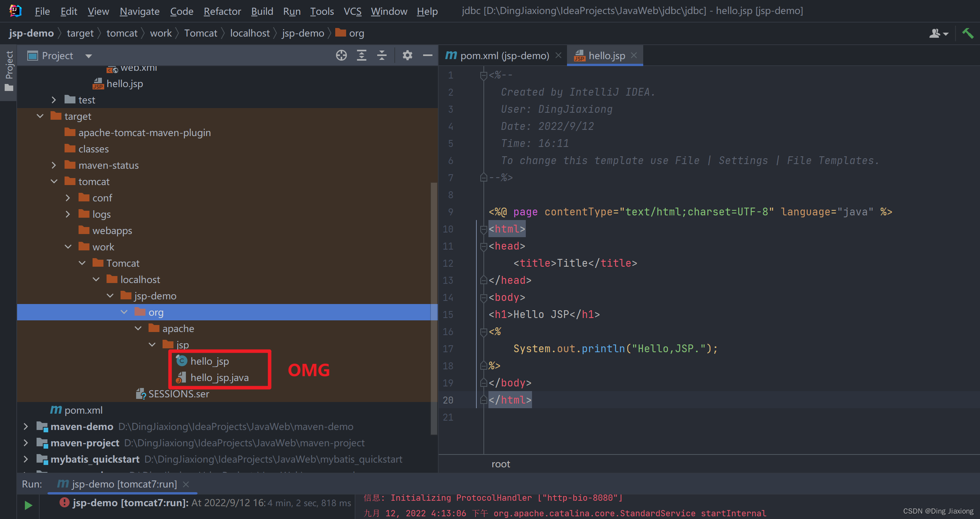Screen dimensions: 980x519
Task: Fold the scriptlet block at line 16
Action: [x=483, y=332]
